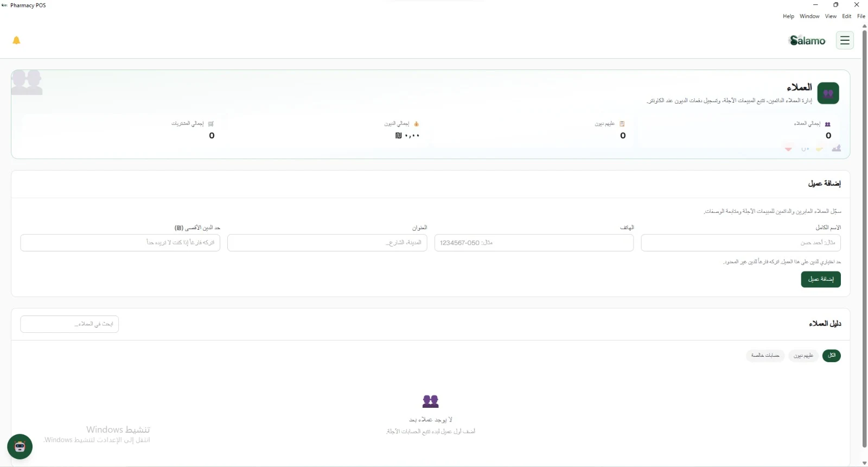Focus the حد الدين الأقصى debt limit field
The width and height of the screenshot is (868, 467).
click(x=120, y=243)
